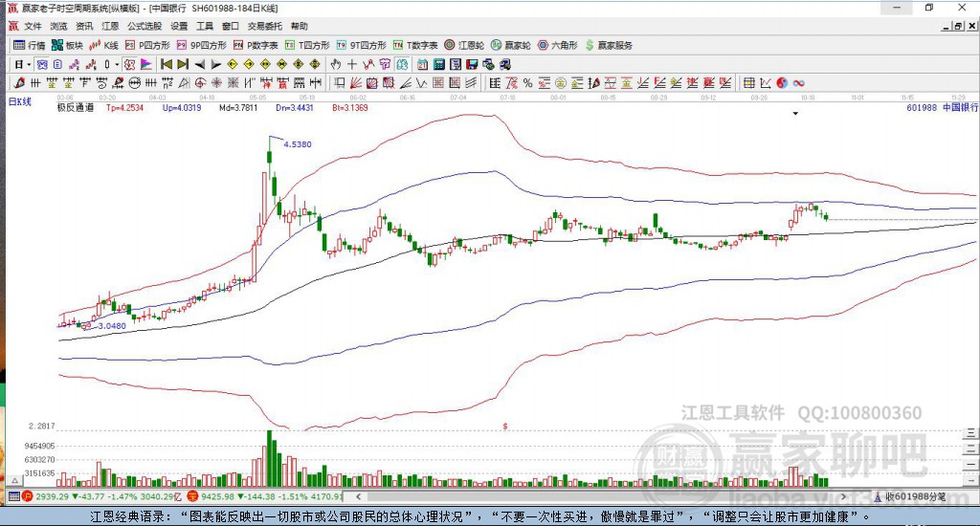Click the 板块 toolbar button
Screen dimensions: 980x526
point(67,45)
